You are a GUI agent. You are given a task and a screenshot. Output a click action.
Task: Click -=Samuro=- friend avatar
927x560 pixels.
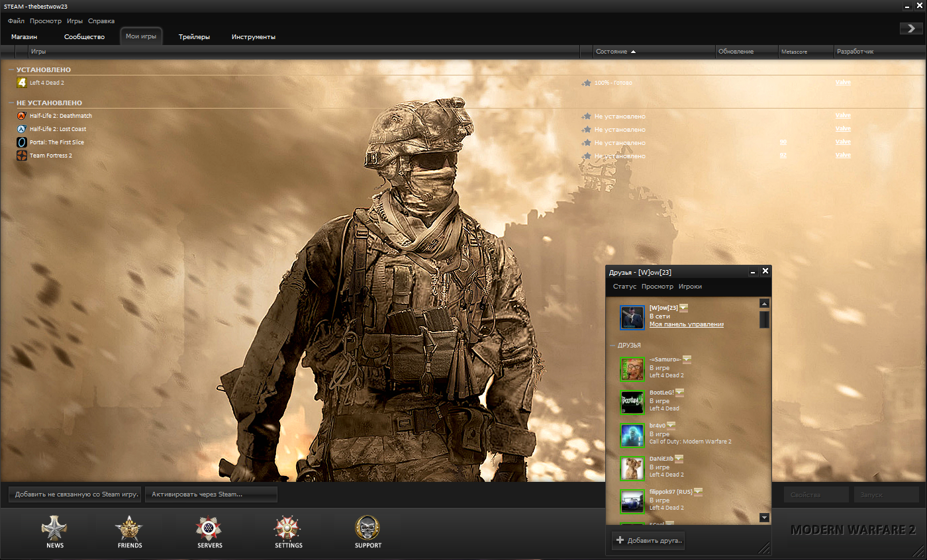click(x=632, y=369)
